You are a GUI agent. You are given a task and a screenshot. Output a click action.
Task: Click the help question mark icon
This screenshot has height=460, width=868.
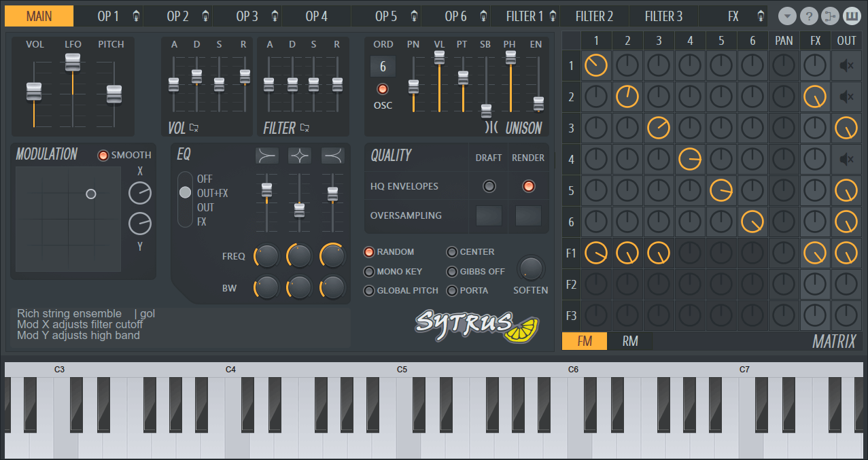point(808,16)
